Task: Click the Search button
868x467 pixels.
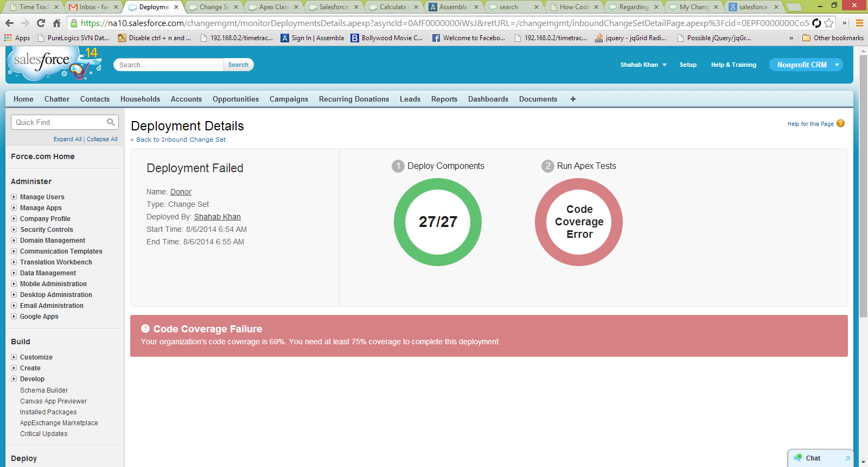Action: [238, 65]
